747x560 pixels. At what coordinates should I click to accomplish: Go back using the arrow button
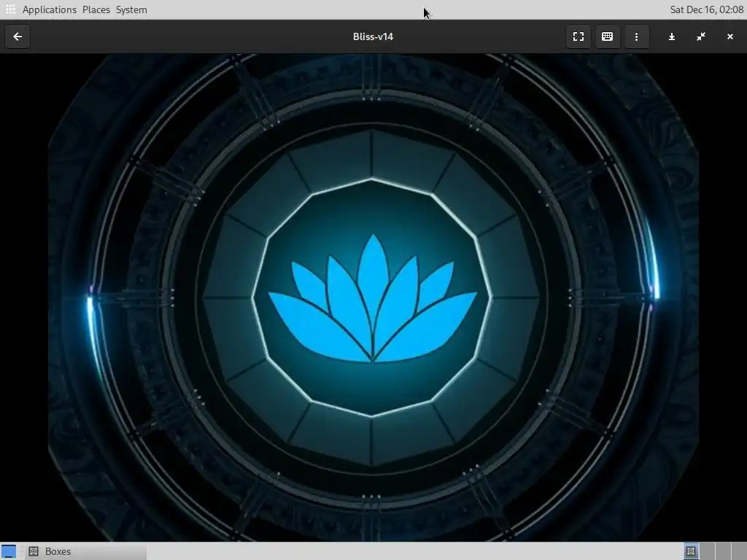click(x=18, y=36)
